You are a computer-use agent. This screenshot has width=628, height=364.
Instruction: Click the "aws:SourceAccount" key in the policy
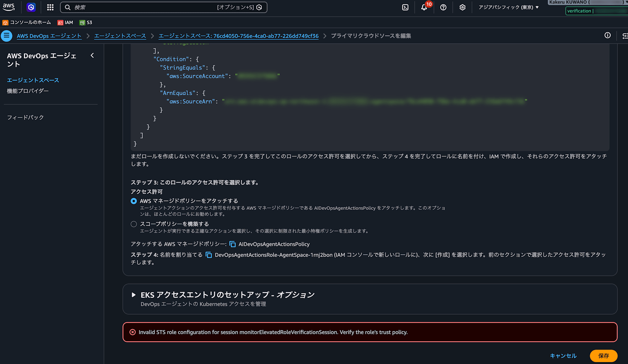[197, 76]
